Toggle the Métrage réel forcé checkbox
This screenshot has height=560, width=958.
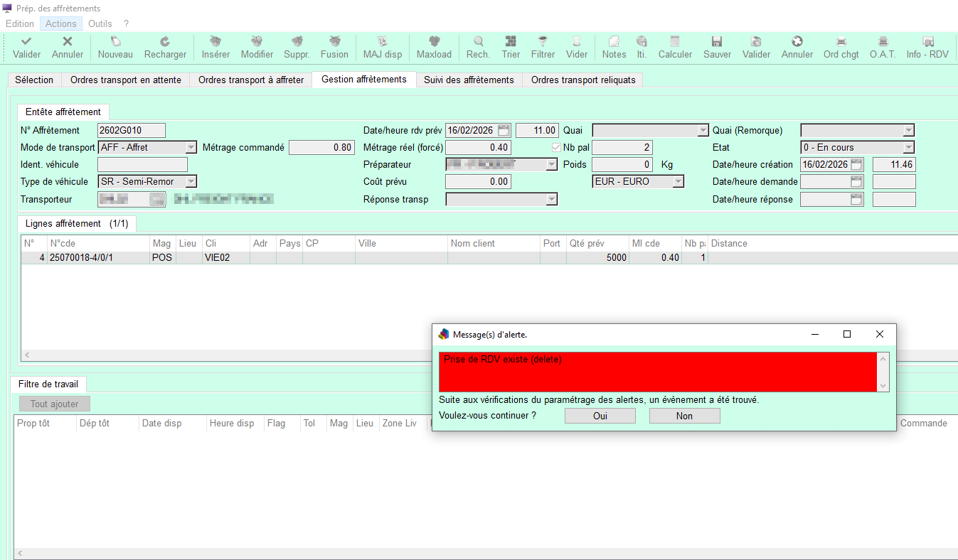coord(557,148)
